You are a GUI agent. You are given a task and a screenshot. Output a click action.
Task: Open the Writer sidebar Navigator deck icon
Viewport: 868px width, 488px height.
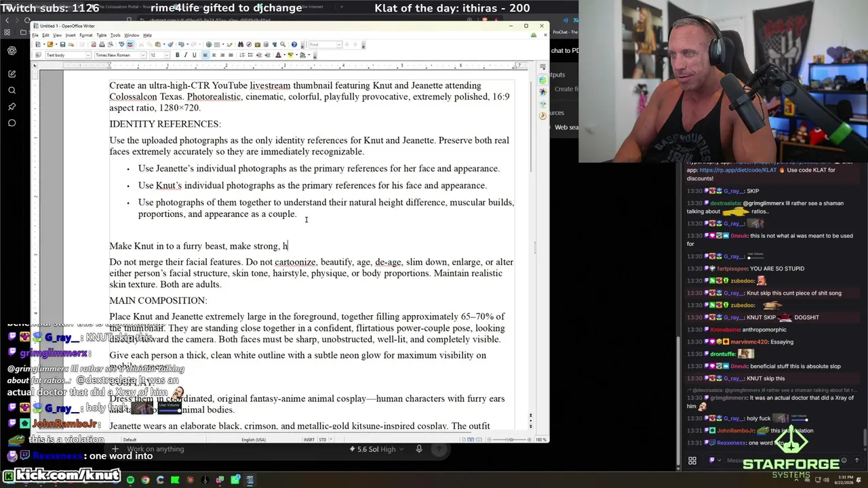(x=542, y=116)
